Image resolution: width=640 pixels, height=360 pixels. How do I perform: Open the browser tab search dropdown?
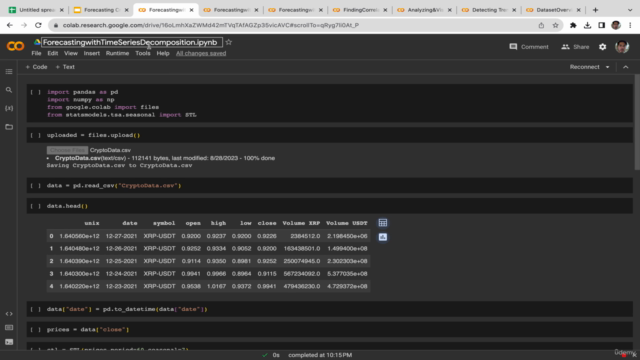pos(630,10)
